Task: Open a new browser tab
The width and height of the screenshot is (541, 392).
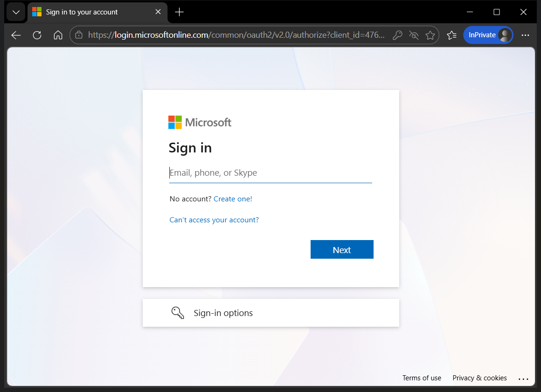Action: coord(179,12)
